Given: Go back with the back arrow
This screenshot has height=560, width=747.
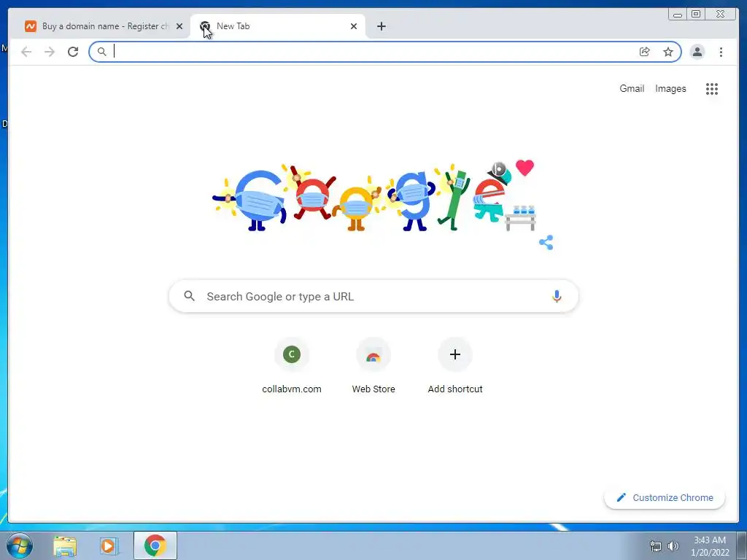Looking at the screenshot, I should coord(26,52).
